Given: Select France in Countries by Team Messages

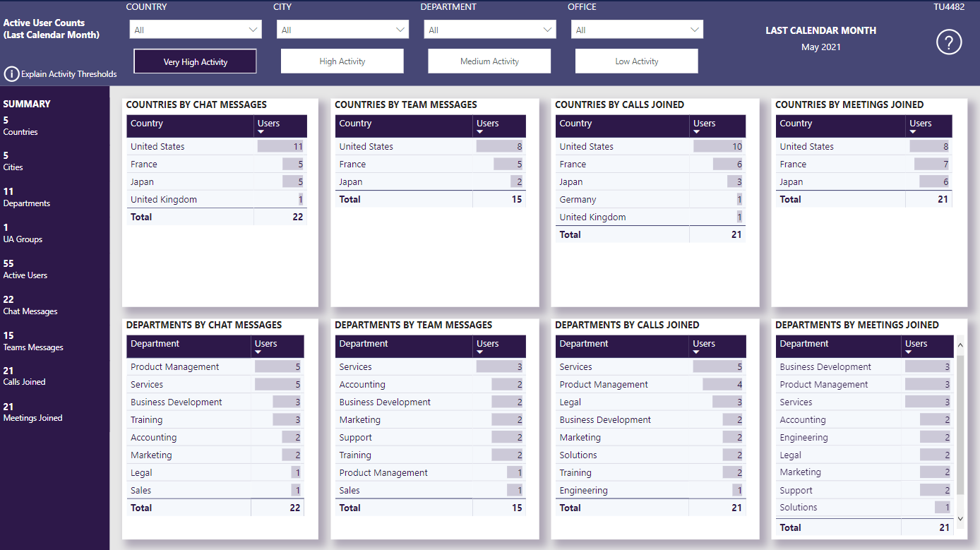Looking at the screenshot, I should [431, 165].
